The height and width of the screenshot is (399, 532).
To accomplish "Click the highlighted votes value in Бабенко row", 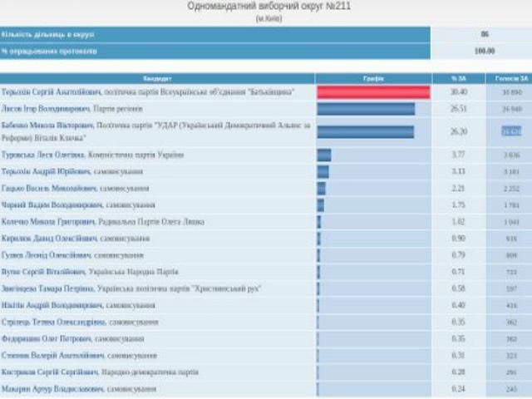I will [x=510, y=131].
